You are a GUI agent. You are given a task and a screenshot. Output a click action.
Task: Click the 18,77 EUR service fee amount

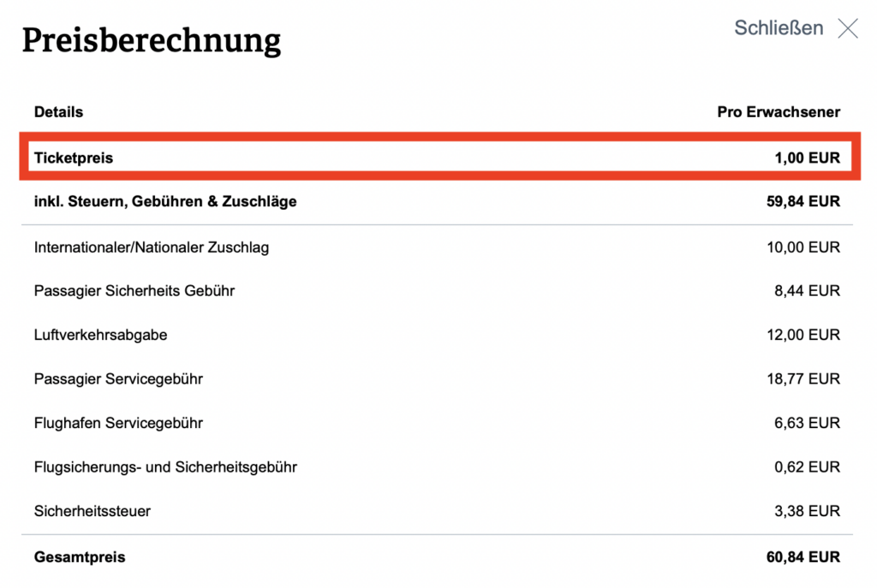(803, 378)
